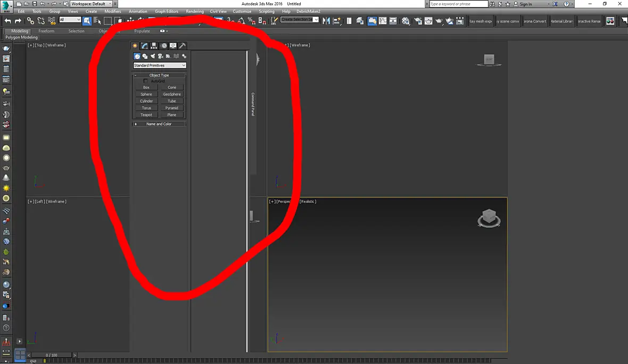
Task: Collapse the Object Type rollout
Action: [x=159, y=75]
